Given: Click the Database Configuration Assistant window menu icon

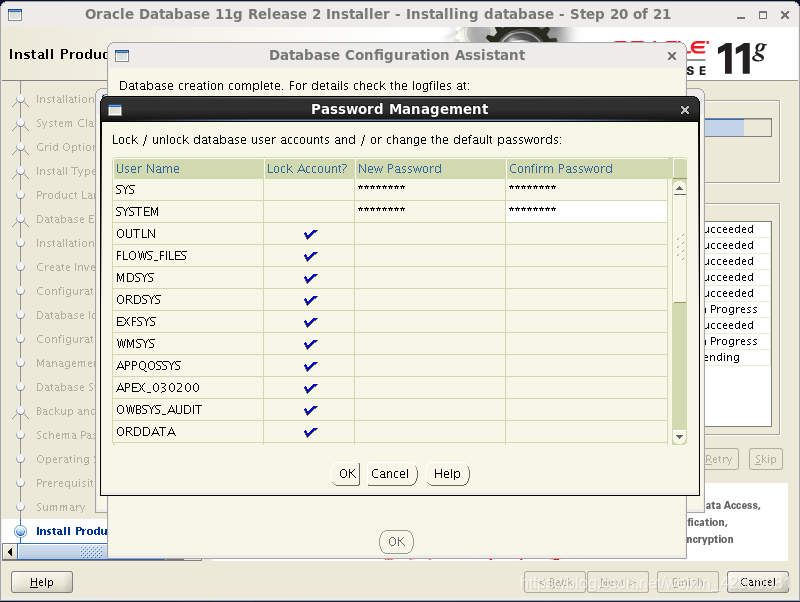Looking at the screenshot, I should 122,56.
